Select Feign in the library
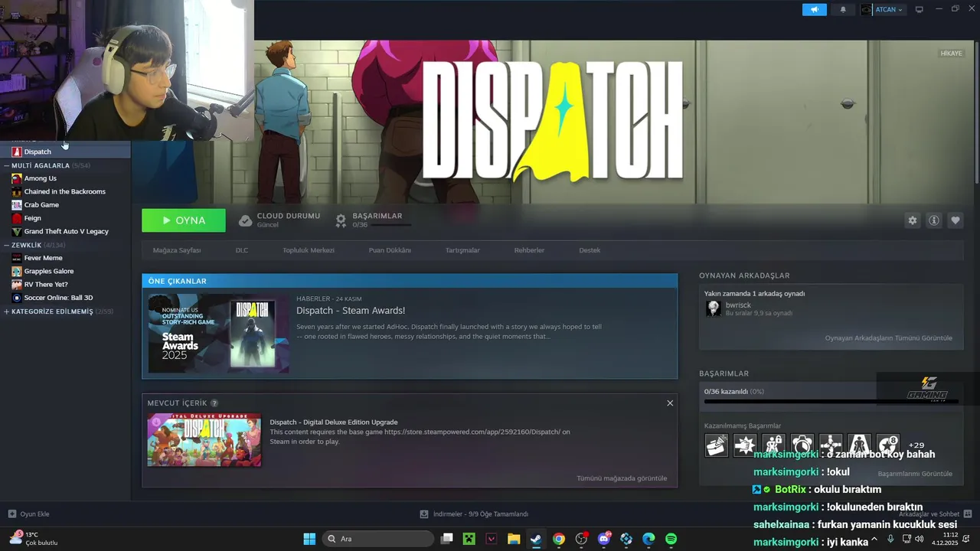Viewport: 980px width, 551px height. click(x=65, y=218)
